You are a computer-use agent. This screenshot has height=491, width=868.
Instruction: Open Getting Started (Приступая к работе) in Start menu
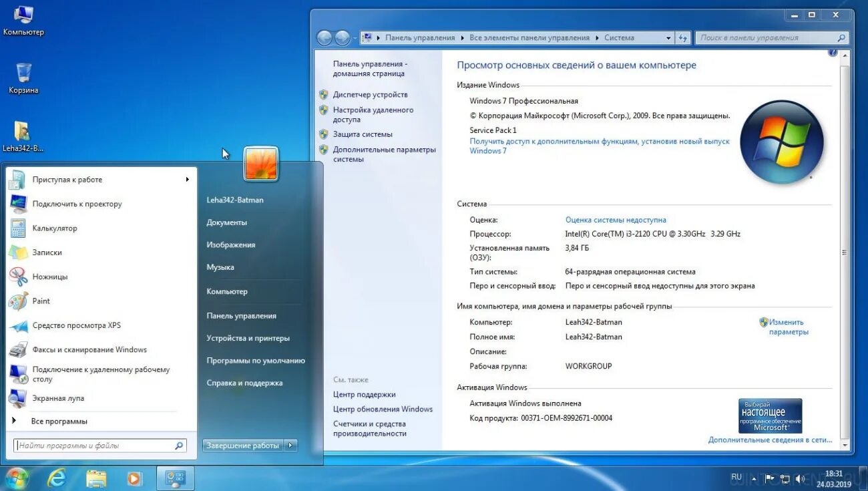[x=101, y=179]
